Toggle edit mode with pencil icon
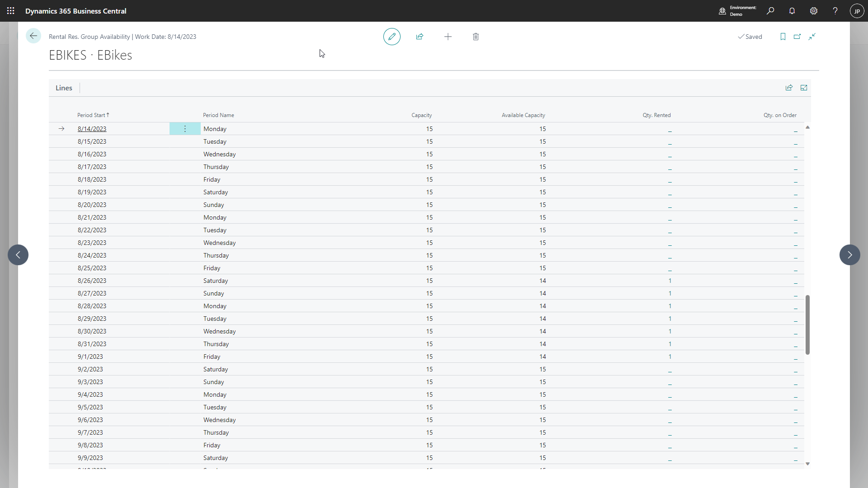The image size is (868, 488). click(x=392, y=37)
